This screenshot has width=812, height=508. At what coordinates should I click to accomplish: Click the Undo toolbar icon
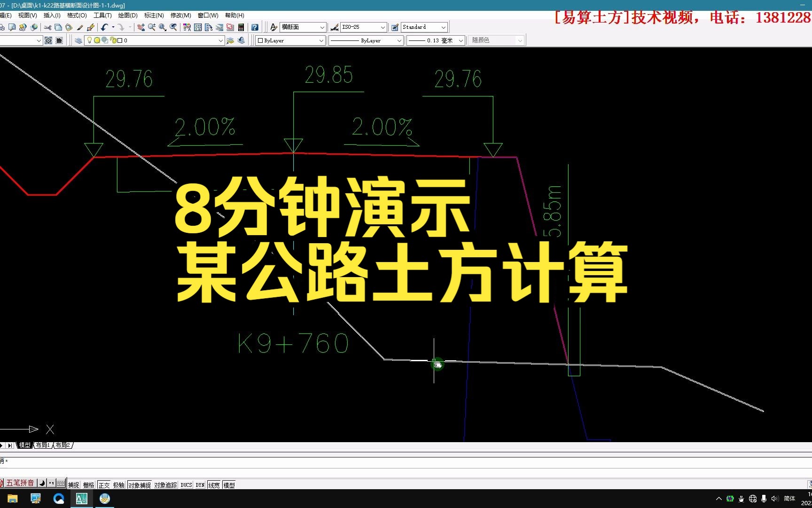(104, 27)
